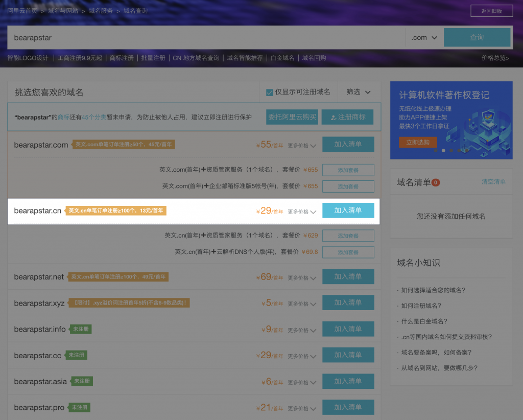
Task: Add bearapstar.info to the list
Action: pos(348,329)
